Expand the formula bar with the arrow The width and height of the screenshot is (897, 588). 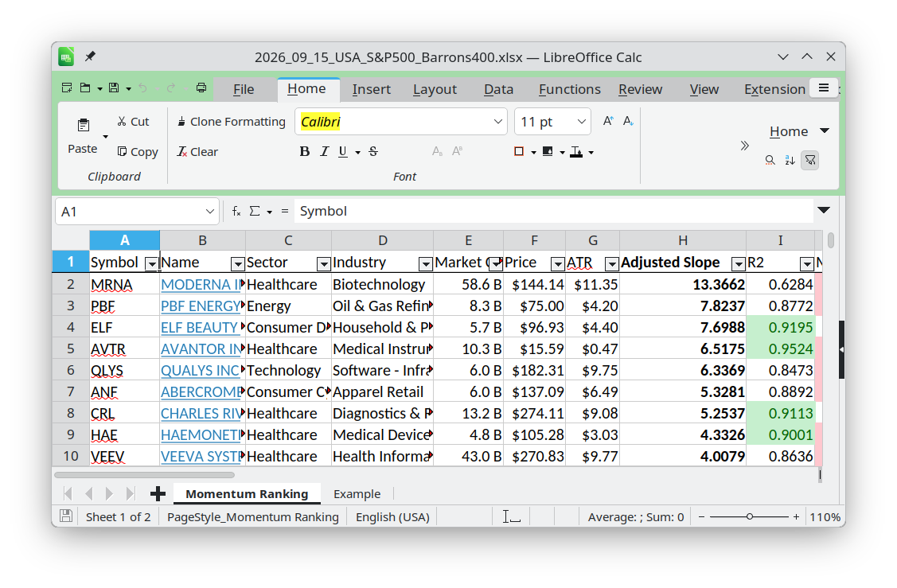[x=824, y=211]
